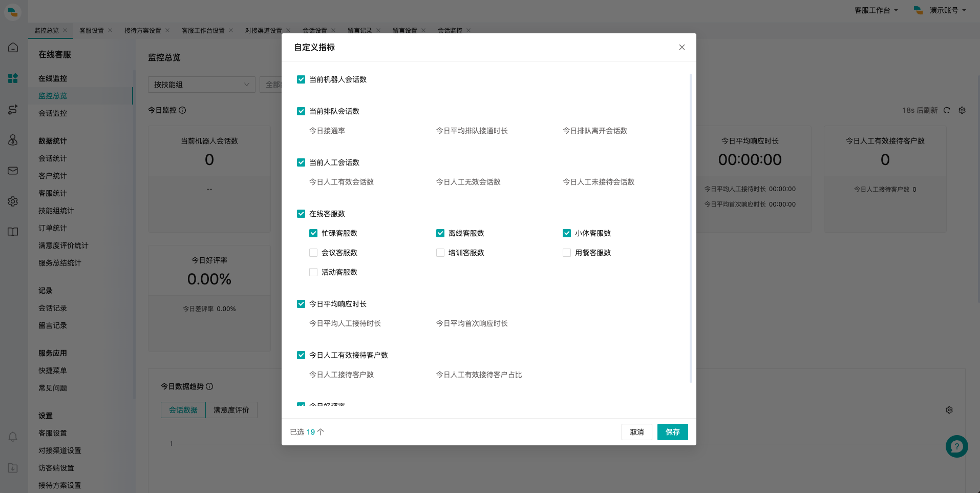
Task: Open 会话统计 in sidebar menu
Action: pos(53,158)
